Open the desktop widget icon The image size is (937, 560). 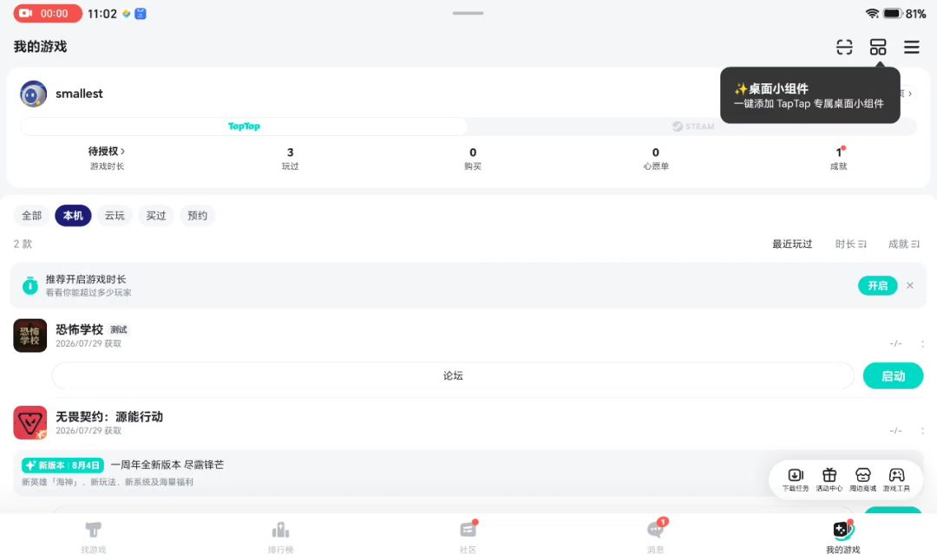[x=878, y=47]
